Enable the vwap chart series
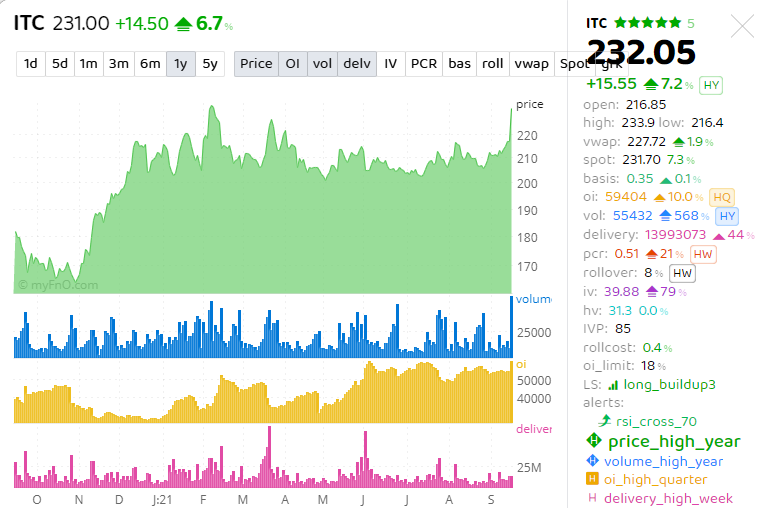This screenshot has height=508, width=761. tap(531, 64)
